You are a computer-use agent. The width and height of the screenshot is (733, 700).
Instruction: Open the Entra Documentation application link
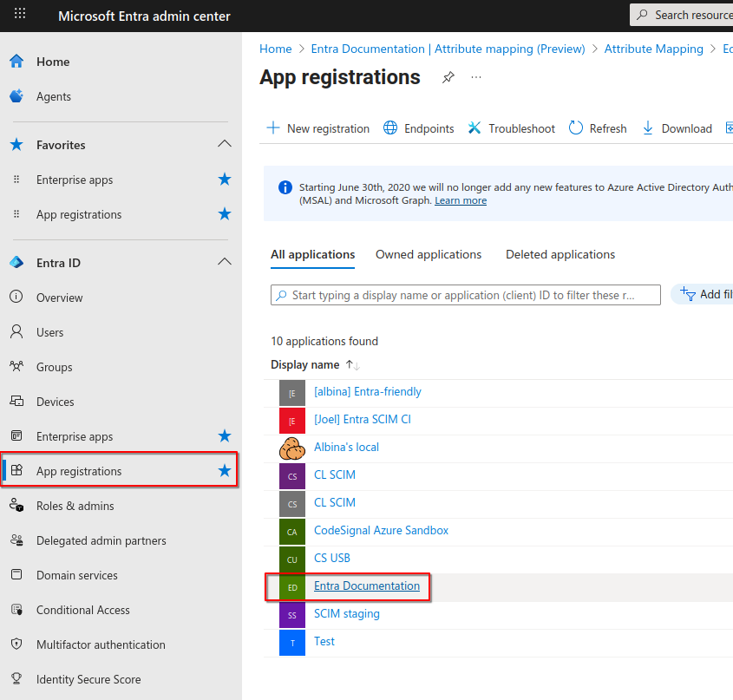click(x=366, y=586)
